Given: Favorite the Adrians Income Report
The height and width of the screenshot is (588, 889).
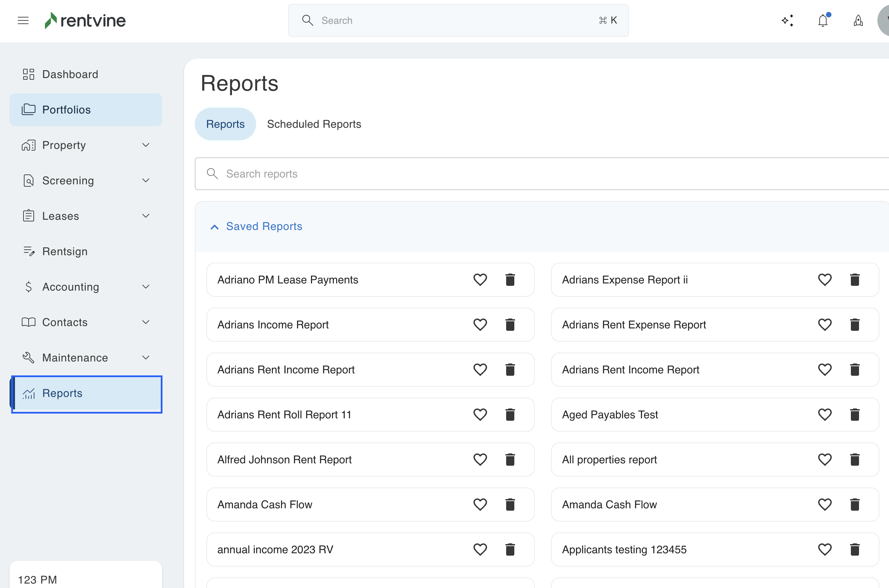Looking at the screenshot, I should pyautogui.click(x=480, y=325).
